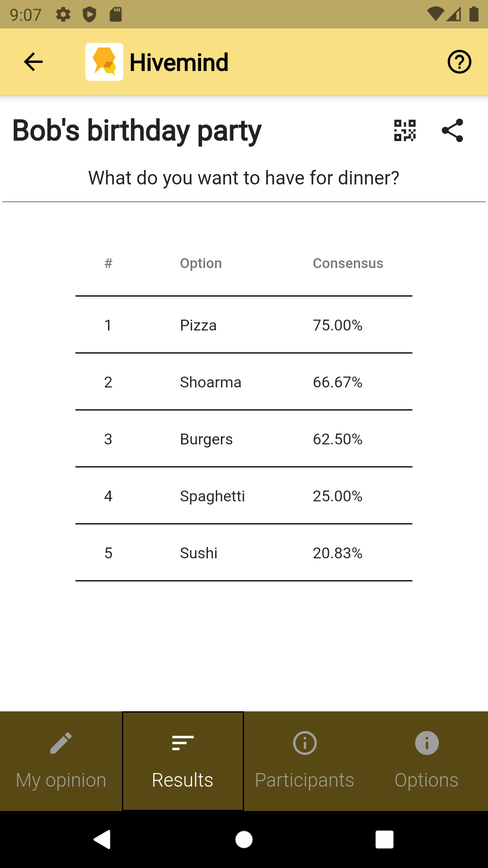
Task: Select the Pizza result row
Action: (x=244, y=325)
